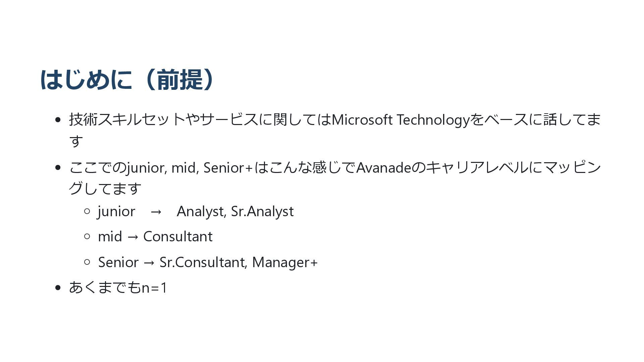Click the arrow after the word junior

tap(156, 212)
